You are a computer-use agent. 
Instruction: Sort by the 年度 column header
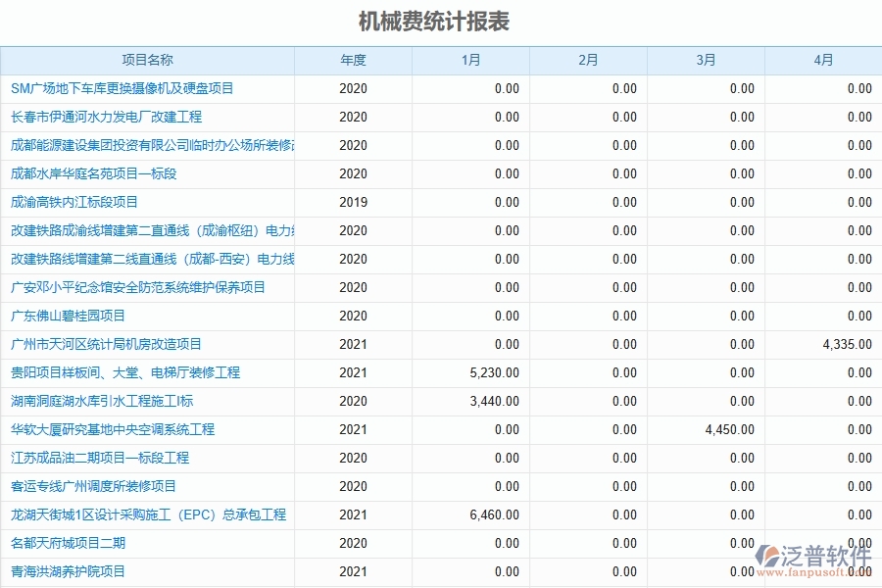353,60
